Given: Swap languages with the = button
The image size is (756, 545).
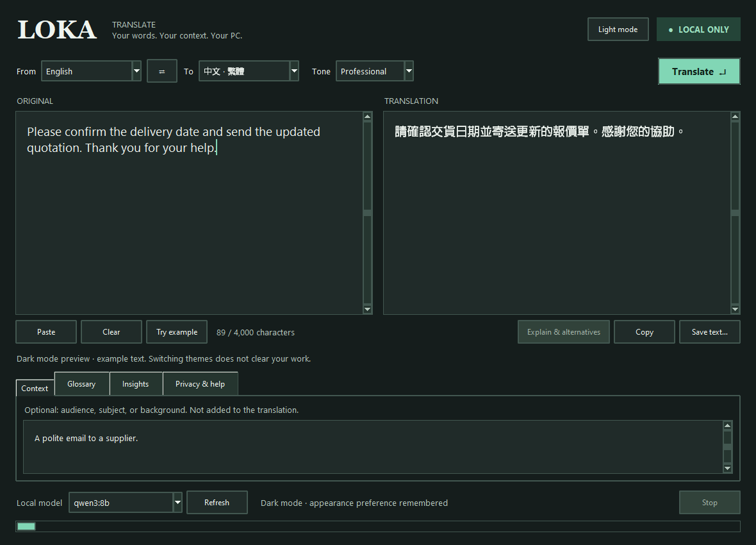Looking at the screenshot, I should pos(161,71).
